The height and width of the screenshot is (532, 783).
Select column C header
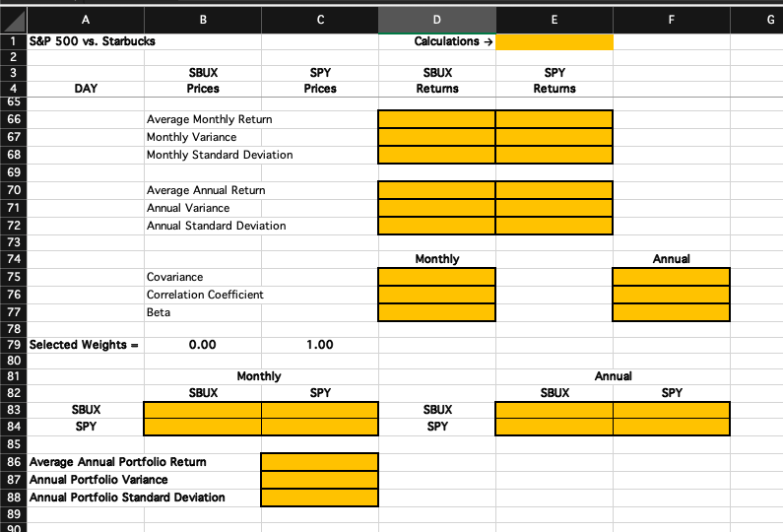[320, 20]
